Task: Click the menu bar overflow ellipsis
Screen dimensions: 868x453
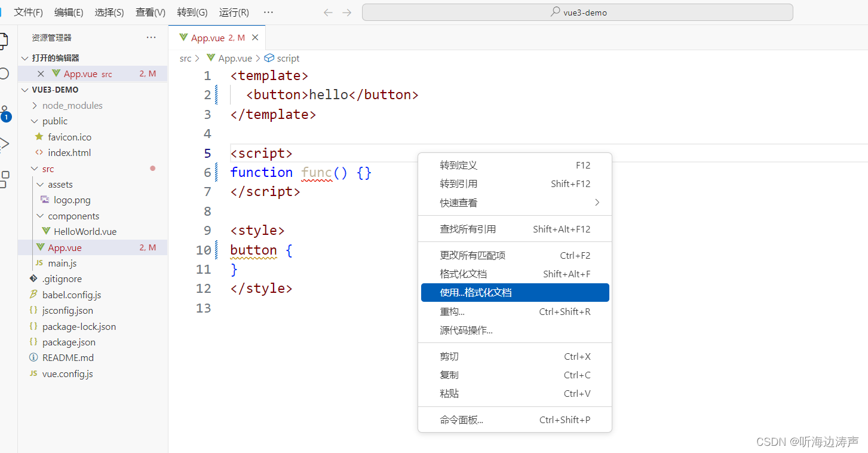Action: coord(268,12)
